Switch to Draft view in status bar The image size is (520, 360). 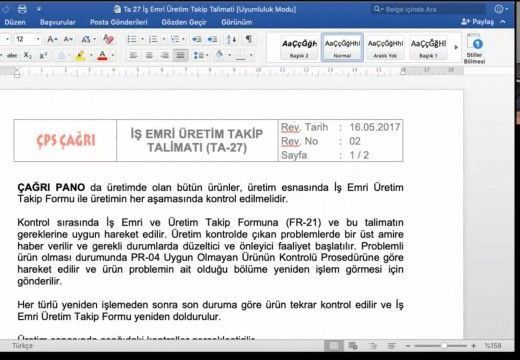click(392, 346)
